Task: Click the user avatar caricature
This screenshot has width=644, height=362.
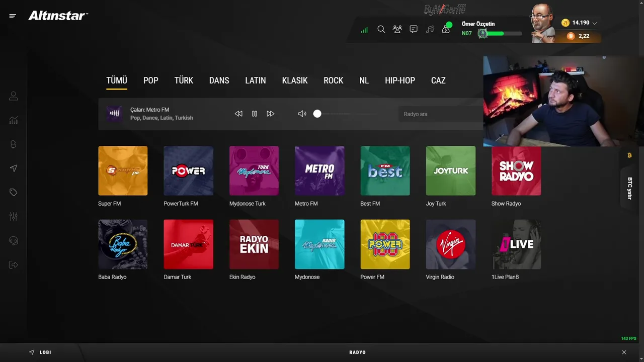Action: (x=542, y=23)
